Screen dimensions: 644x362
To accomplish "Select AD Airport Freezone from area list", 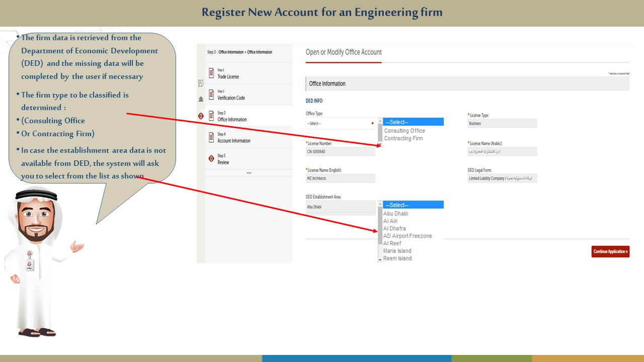I will pos(407,236).
